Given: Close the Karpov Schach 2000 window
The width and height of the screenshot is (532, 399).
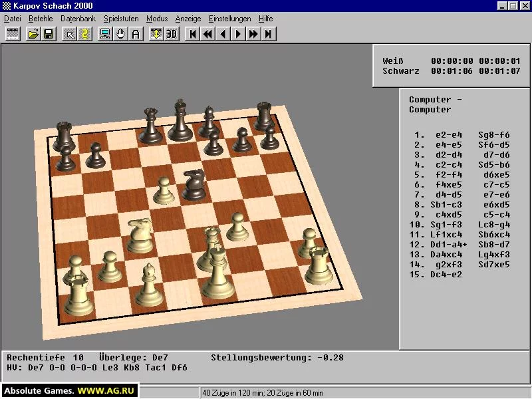Looking at the screenshot, I should 525,6.
